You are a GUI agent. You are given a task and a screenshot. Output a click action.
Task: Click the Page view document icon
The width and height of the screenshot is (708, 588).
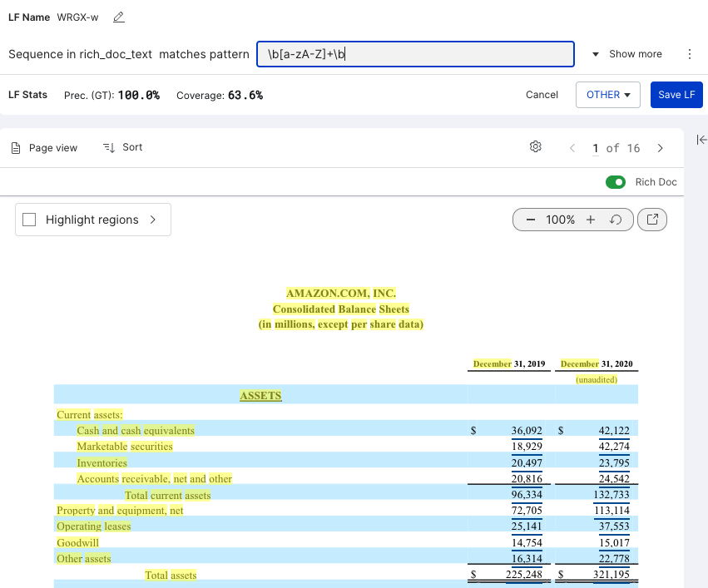[16, 148]
